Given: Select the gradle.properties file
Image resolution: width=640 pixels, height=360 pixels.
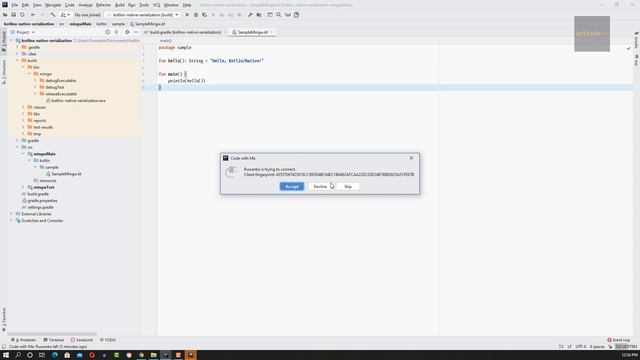Looking at the screenshot, I should pyautogui.click(x=40, y=200).
